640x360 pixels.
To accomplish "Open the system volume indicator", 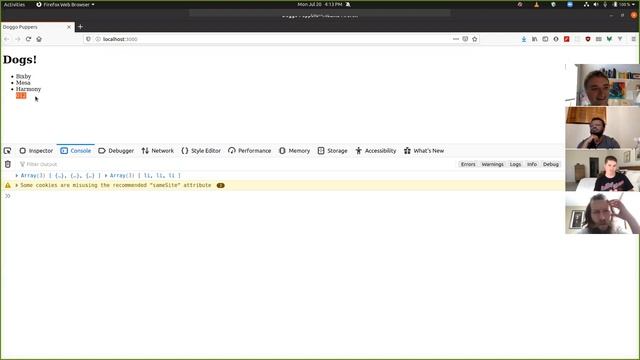I will [596, 4].
